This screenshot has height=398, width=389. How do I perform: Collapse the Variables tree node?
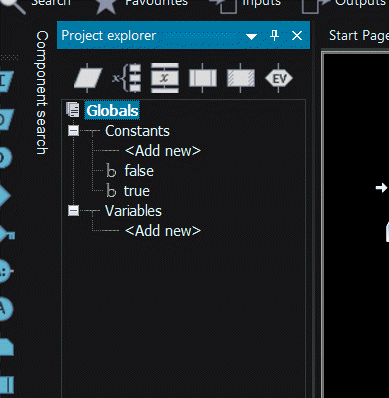(73, 210)
